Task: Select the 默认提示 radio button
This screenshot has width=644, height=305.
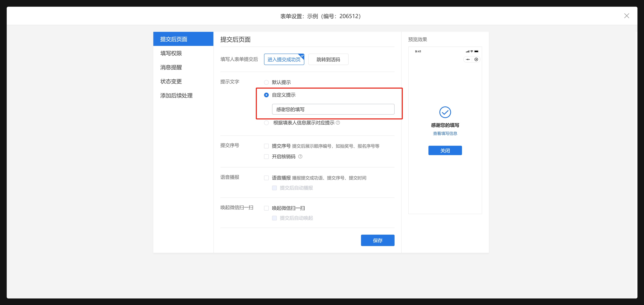Action: click(266, 82)
